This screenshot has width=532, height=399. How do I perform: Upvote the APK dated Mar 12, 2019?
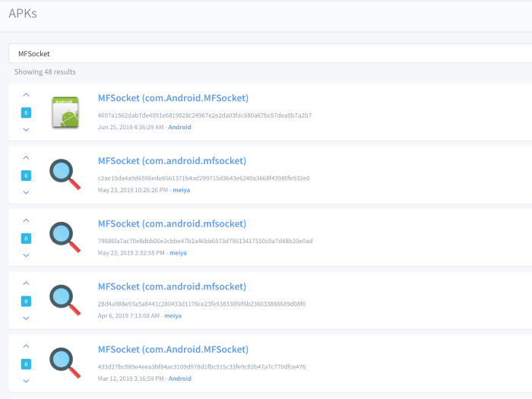tap(26, 346)
